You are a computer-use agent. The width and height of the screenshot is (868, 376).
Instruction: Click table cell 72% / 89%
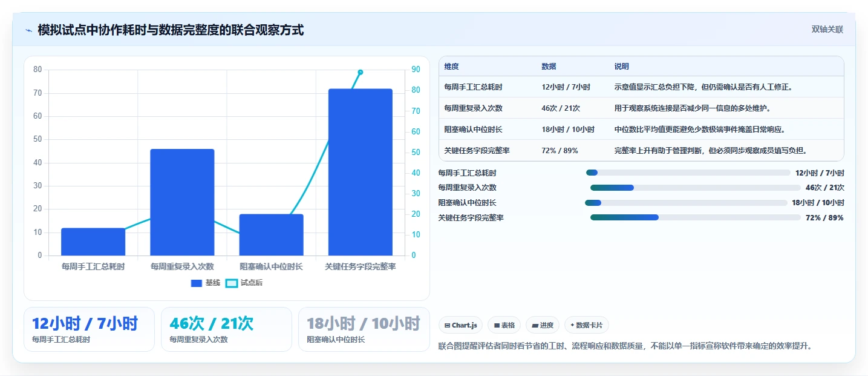(x=560, y=151)
